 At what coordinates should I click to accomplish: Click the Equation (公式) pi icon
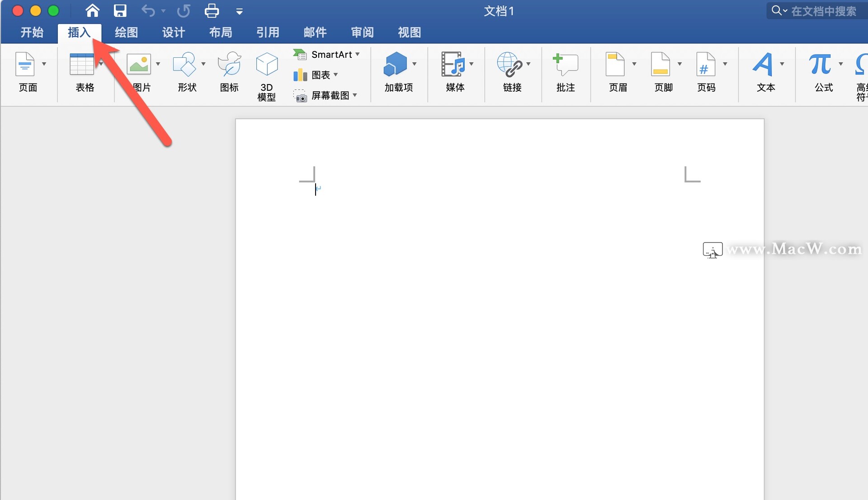tap(820, 65)
